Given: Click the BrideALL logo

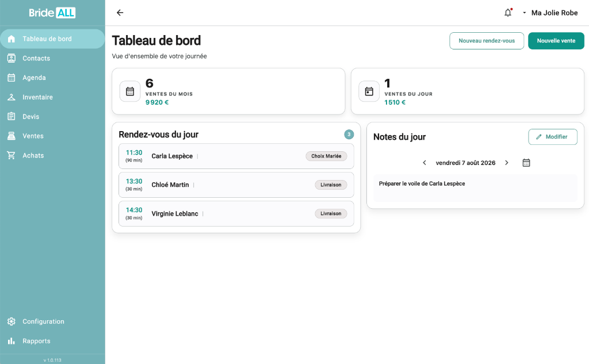Looking at the screenshot, I should [52, 13].
